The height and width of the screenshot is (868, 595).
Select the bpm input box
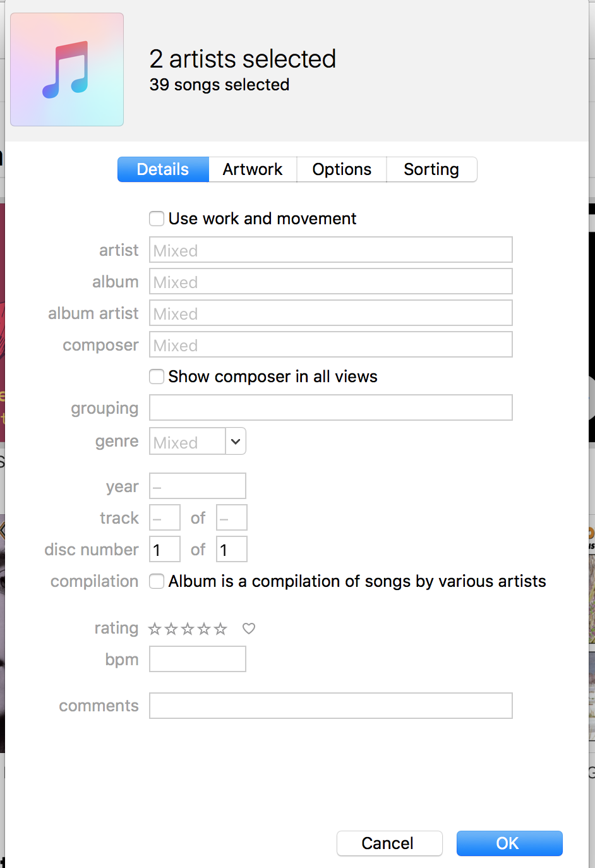(x=197, y=659)
